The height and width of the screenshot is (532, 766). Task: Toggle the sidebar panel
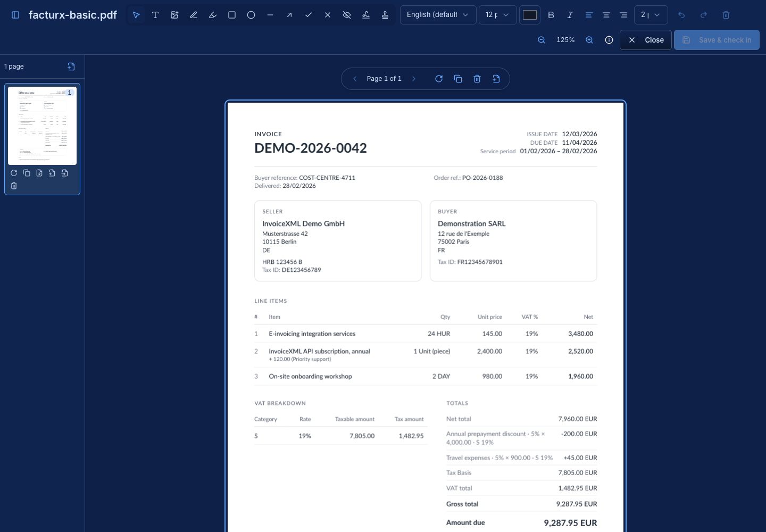tap(15, 15)
